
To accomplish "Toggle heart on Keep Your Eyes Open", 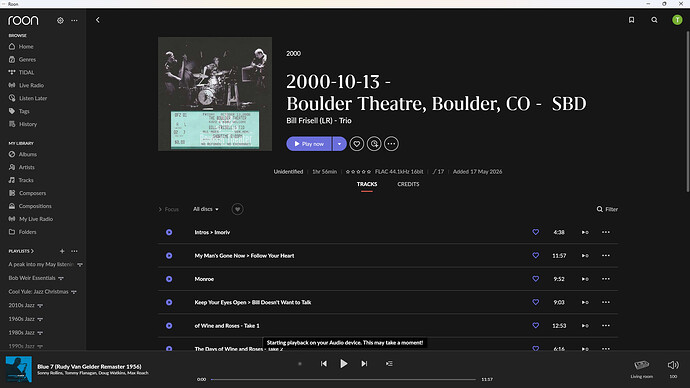I will (x=536, y=302).
